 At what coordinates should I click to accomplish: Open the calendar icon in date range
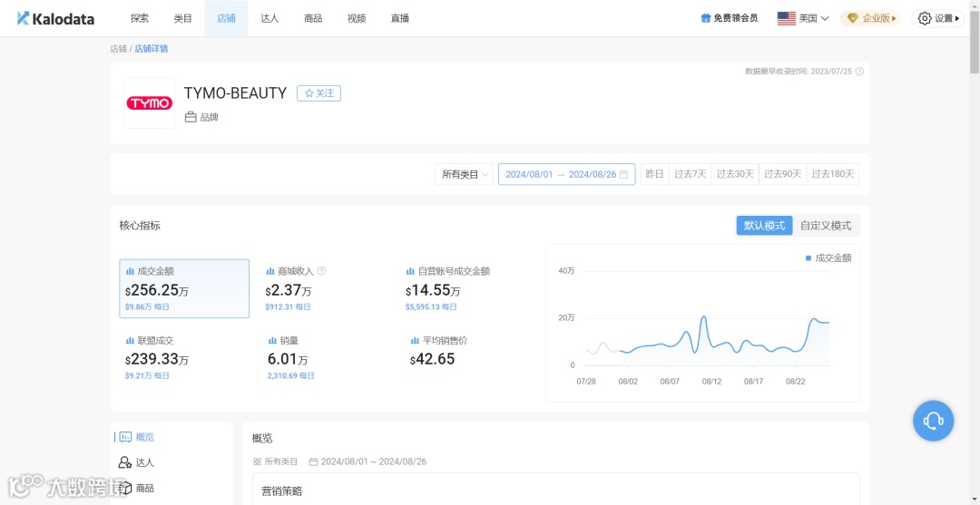coord(623,174)
